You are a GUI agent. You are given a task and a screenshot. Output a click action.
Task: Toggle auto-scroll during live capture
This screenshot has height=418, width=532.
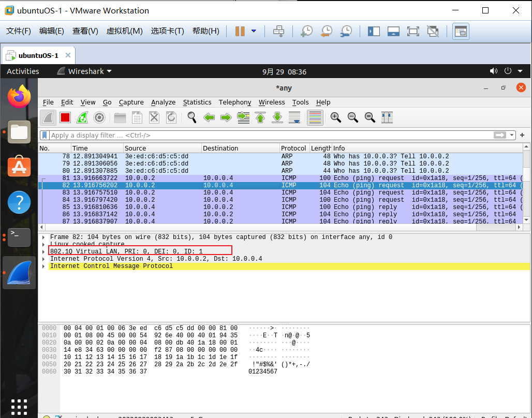click(294, 117)
